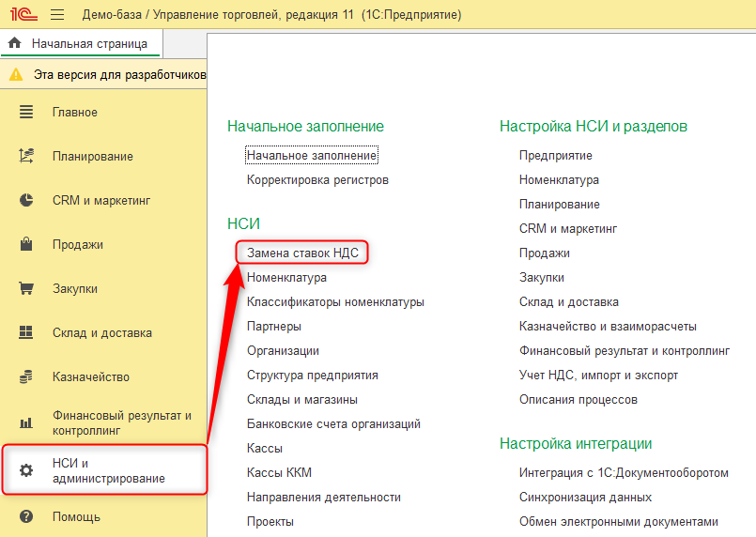Click the Склад и доставка grid icon
Viewport: 756px width, 537px height.
(26, 332)
